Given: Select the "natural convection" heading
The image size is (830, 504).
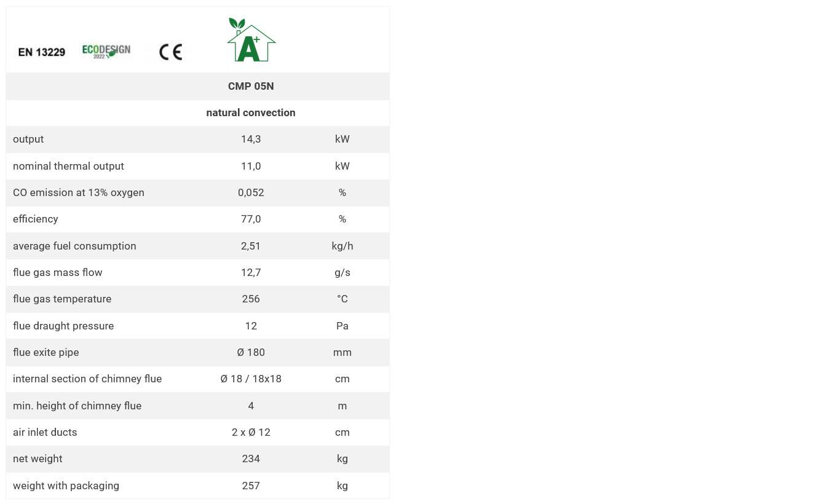Looking at the screenshot, I should coord(251,112).
